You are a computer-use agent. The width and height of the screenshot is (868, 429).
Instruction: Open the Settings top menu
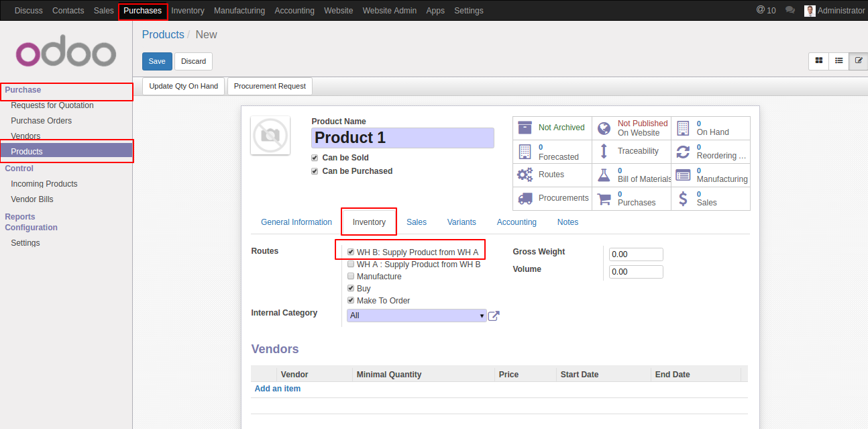click(469, 10)
